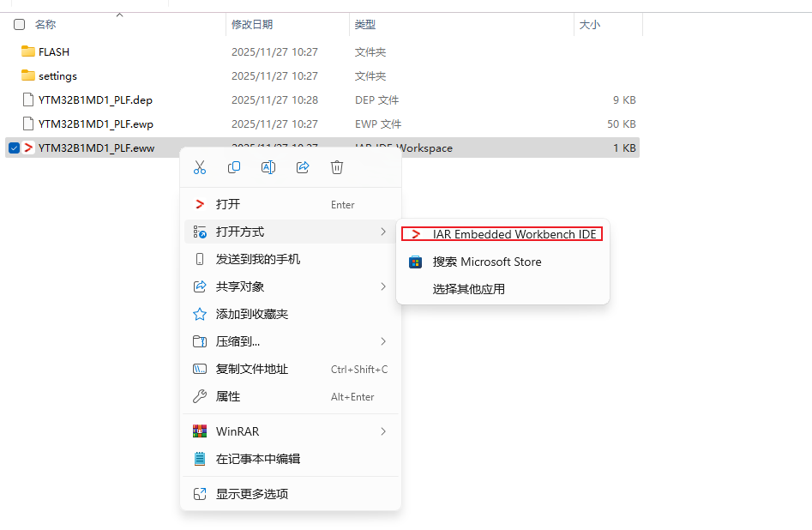This screenshot has width=812, height=530.
Task: Click 选择其他应用 option
Action: pos(468,289)
